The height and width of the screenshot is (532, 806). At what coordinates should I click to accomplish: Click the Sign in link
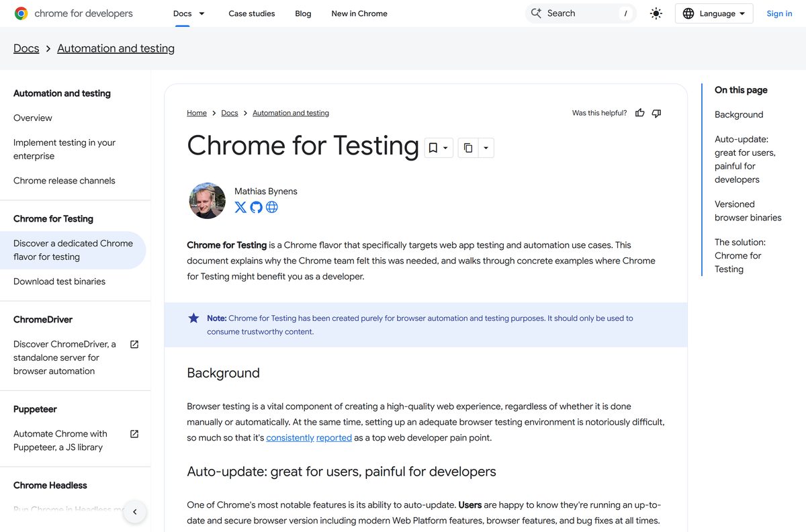tap(779, 13)
